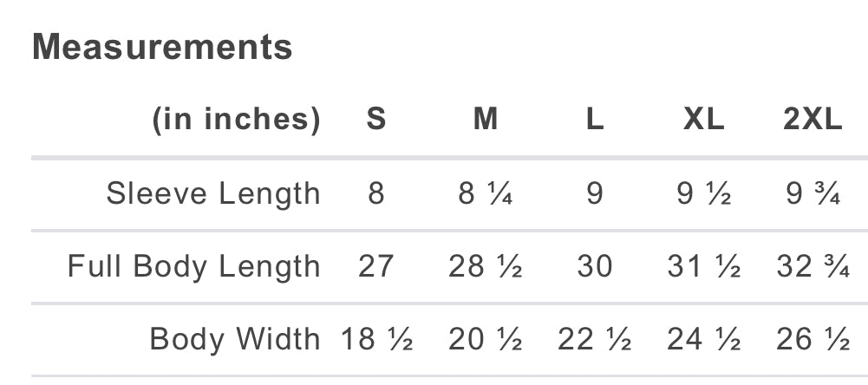Click Sleeve Length value 8 ¼ for M

click(486, 193)
